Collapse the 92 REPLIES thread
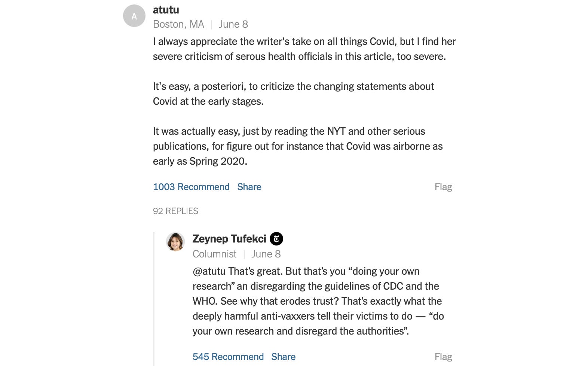The image size is (588, 366). (x=175, y=211)
